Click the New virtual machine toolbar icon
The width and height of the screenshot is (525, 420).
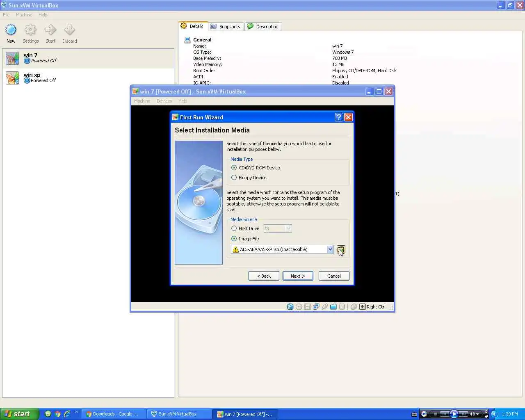pyautogui.click(x=11, y=30)
